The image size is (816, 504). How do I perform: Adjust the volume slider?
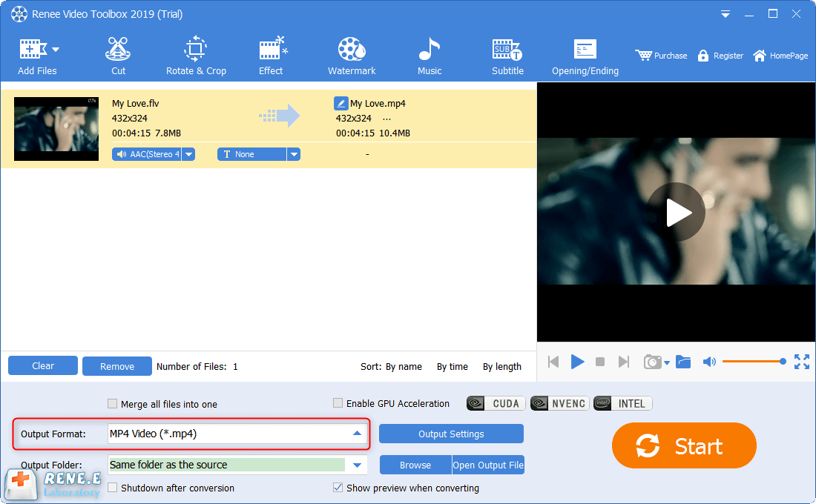pos(754,362)
